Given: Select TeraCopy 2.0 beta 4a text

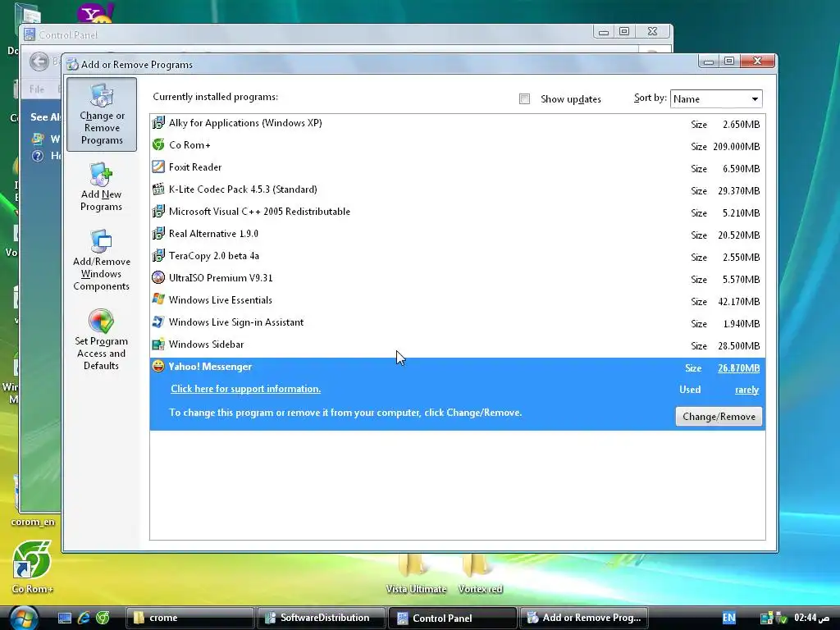Looking at the screenshot, I should coord(214,256).
